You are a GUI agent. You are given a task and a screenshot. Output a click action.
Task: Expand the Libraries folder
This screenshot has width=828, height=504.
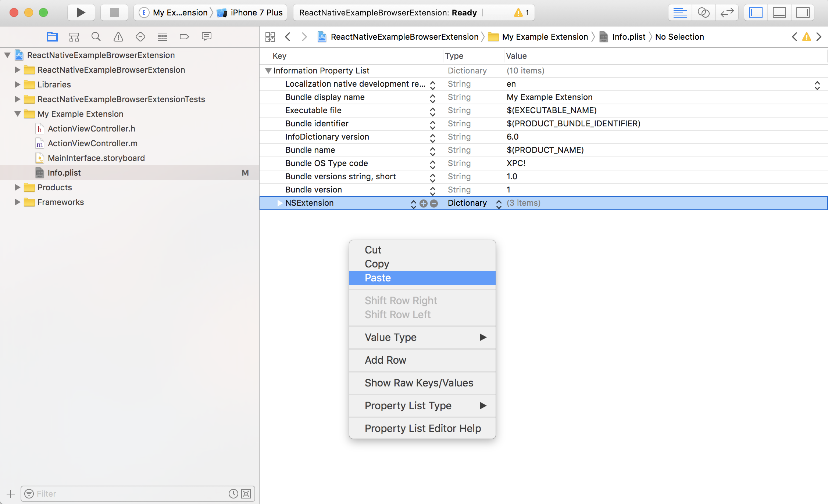coord(17,84)
